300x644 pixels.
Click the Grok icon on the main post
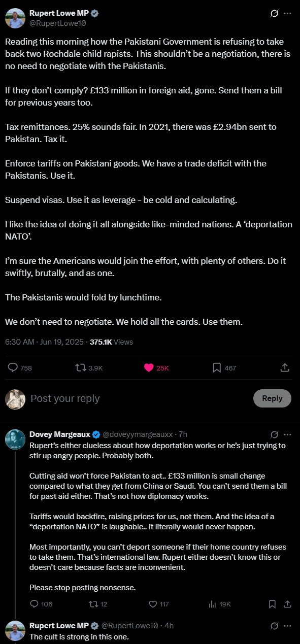coord(275,14)
